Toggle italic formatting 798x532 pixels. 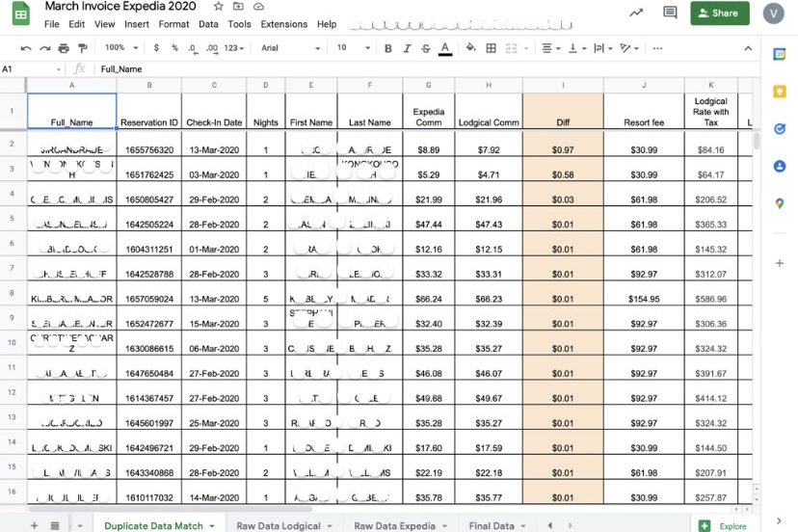click(407, 48)
